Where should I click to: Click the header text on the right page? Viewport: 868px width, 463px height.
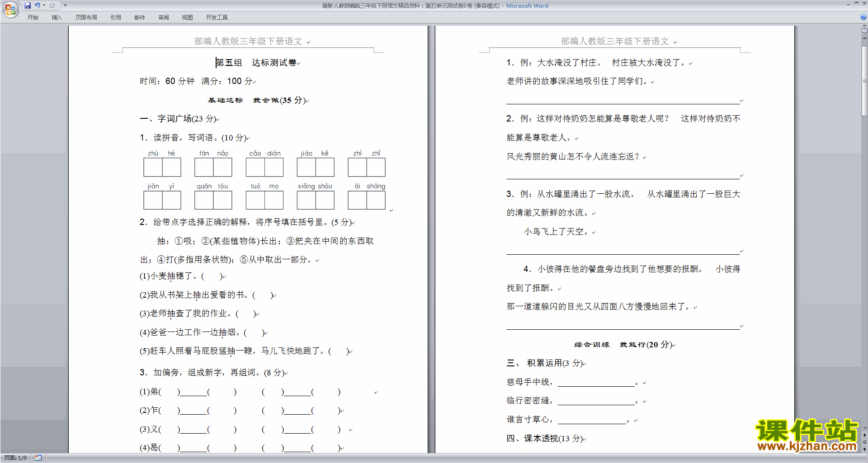coord(615,41)
